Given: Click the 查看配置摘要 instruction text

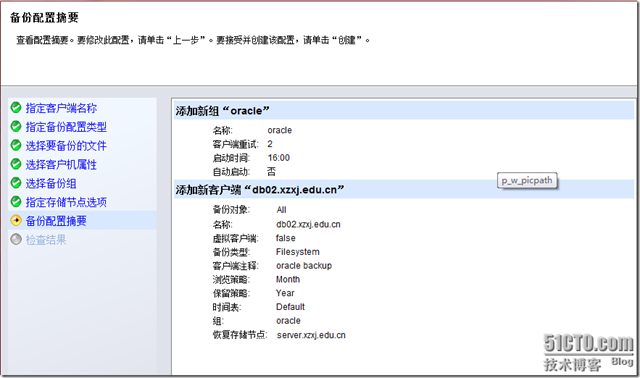Looking at the screenshot, I should click(x=193, y=40).
